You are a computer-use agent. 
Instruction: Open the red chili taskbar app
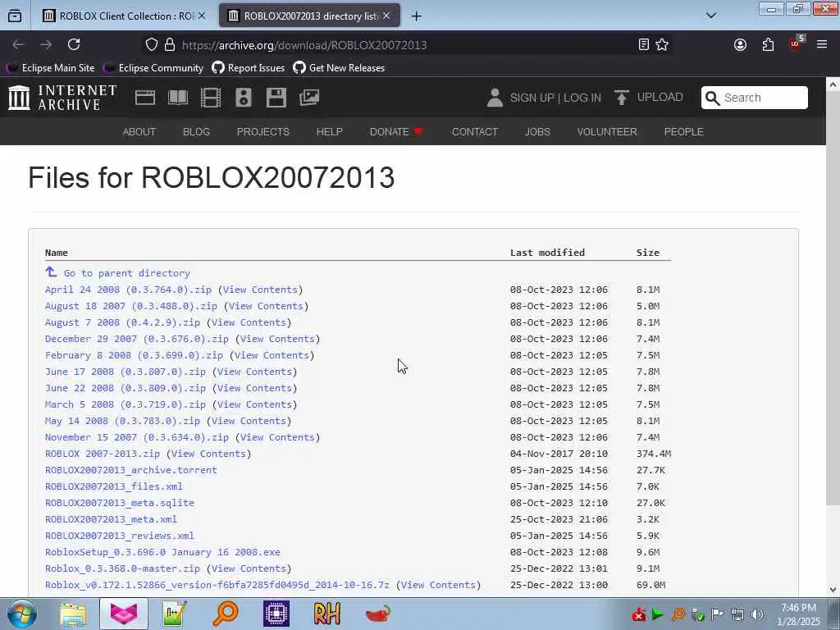coord(377,614)
